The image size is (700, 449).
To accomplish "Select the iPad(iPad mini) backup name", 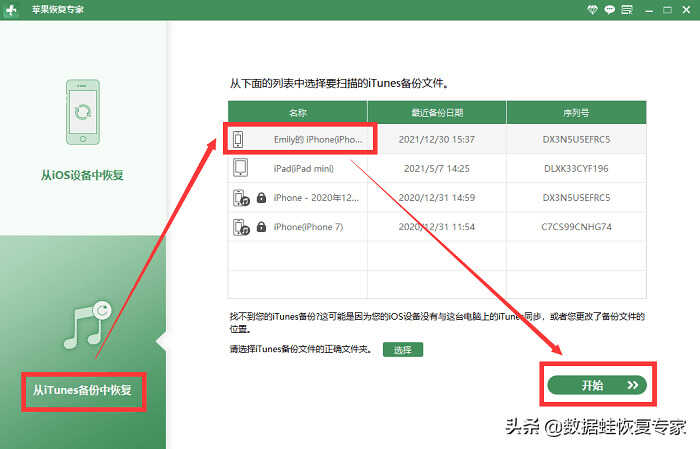I will 304,169.
